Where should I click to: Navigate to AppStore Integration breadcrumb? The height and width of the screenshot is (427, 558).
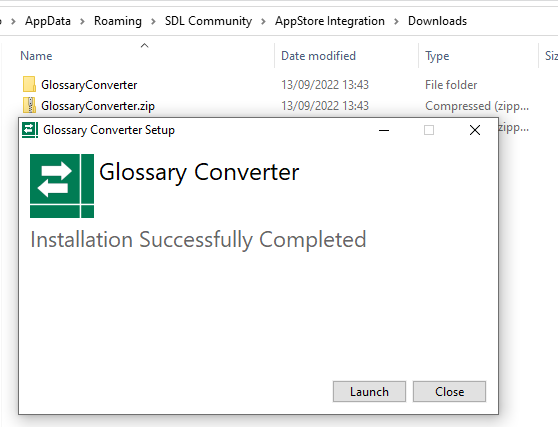coord(330,21)
